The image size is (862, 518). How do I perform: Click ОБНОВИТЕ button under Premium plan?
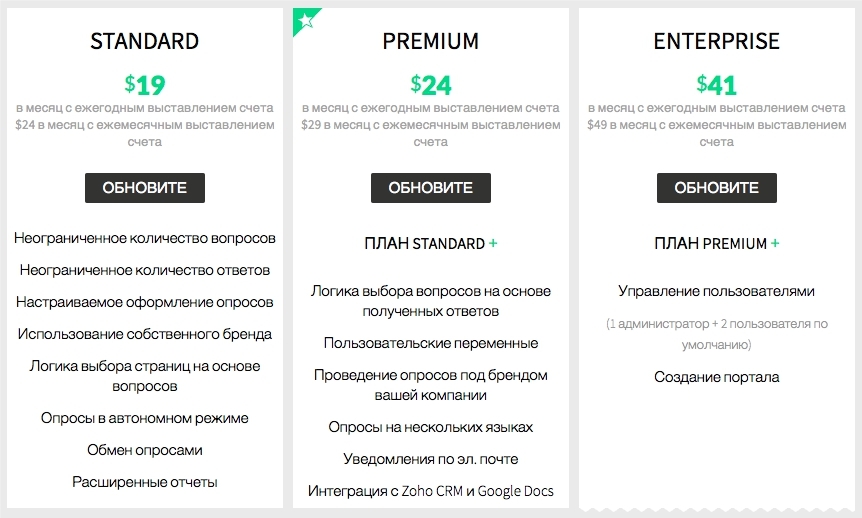coord(430,188)
